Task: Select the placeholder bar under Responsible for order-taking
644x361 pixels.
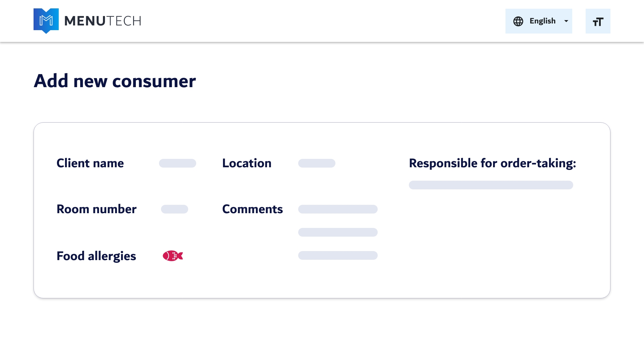Action: click(491, 185)
